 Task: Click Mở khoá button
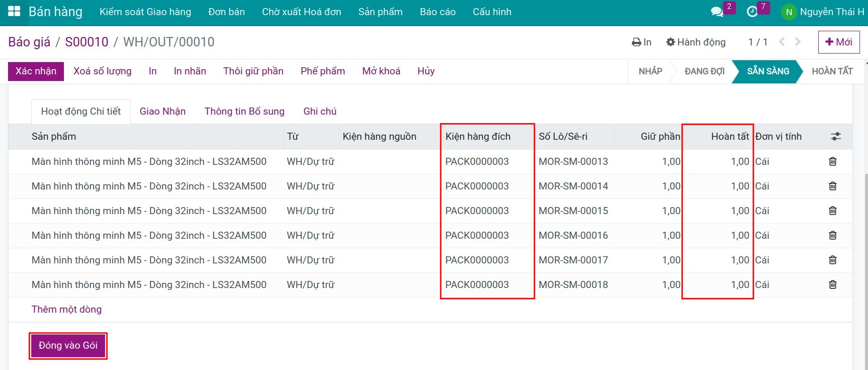tap(381, 71)
